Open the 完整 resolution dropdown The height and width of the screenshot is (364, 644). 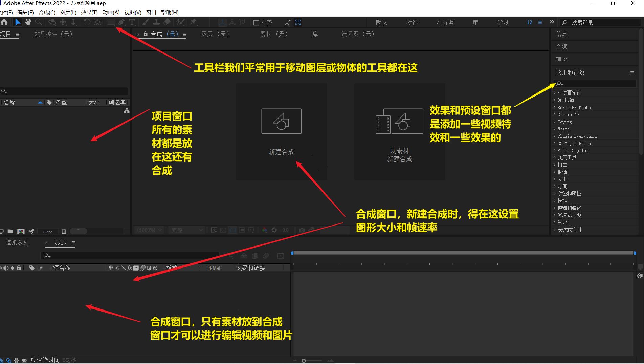(x=185, y=230)
